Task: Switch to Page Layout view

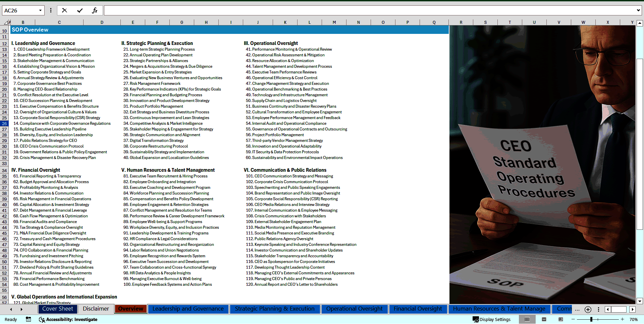Action: 544,319
